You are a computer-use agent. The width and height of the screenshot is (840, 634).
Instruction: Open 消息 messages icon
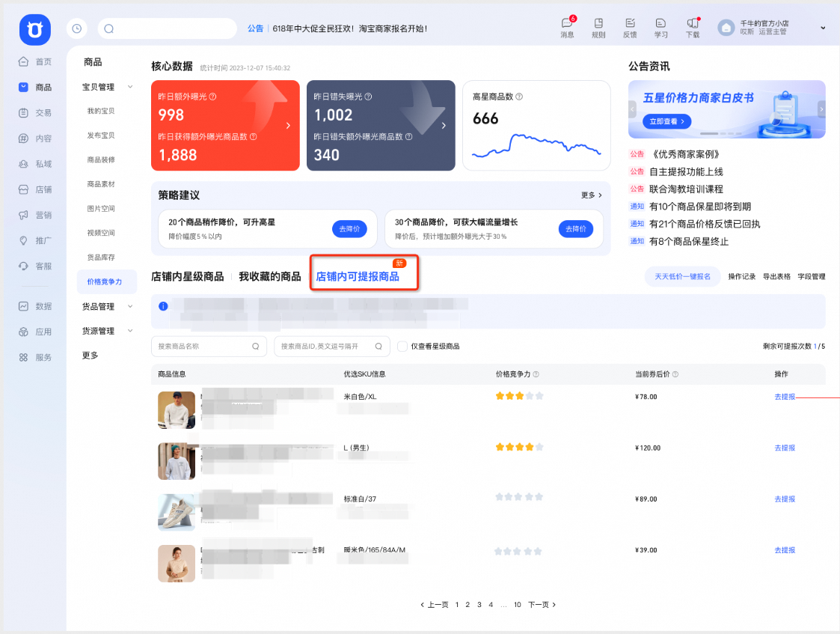pos(567,27)
